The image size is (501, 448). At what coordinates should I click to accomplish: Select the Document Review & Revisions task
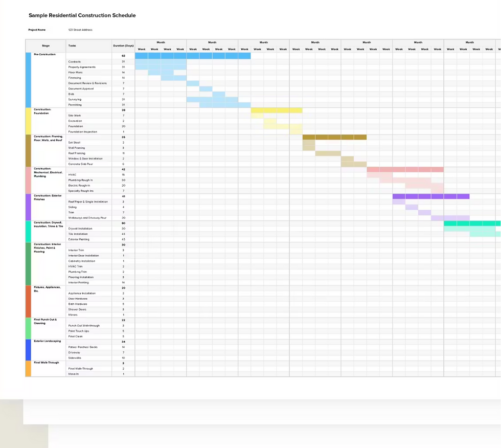click(x=87, y=83)
